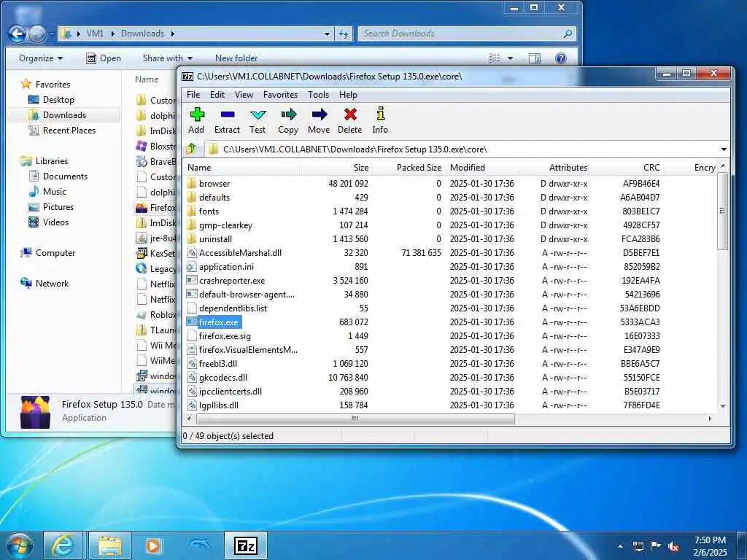Click the vertical scrollbar down arrow
747x560 pixels.
tap(723, 406)
